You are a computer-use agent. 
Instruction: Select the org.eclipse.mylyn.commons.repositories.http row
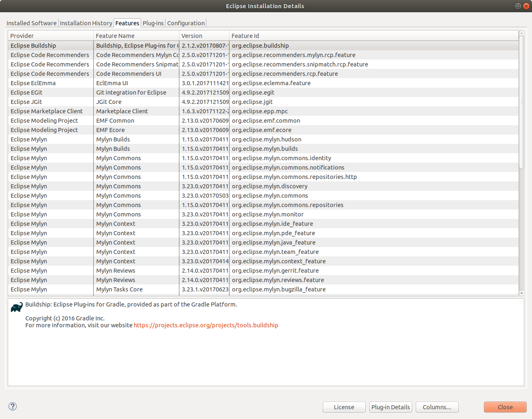263,177
